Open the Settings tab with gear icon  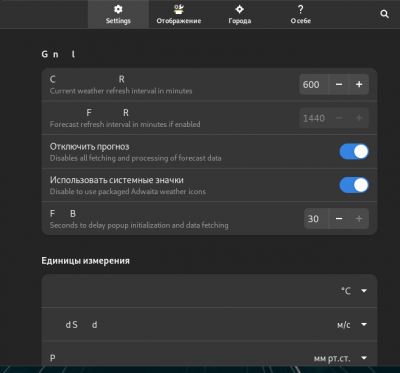point(118,14)
